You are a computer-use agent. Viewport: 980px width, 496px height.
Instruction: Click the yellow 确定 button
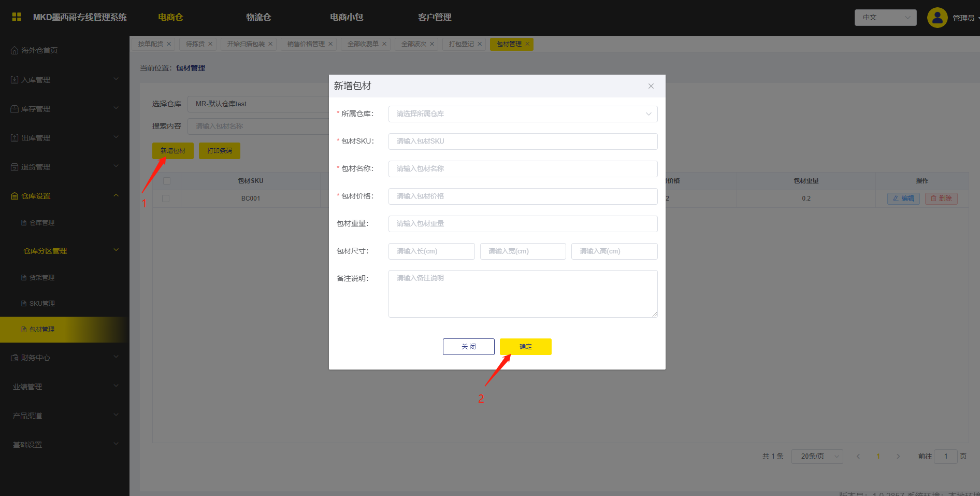pyautogui.click(x=525, y=347)
